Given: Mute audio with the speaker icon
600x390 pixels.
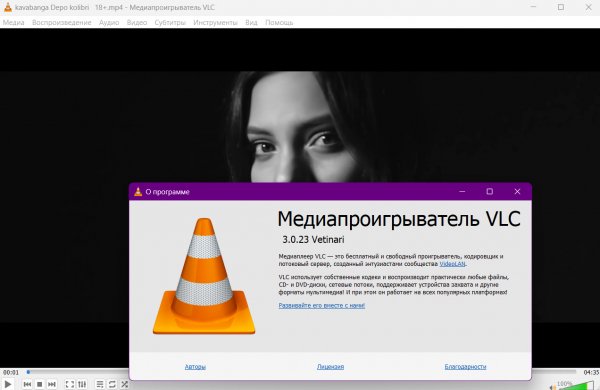Looking at the screenshot, I should [x=553, y=387].
